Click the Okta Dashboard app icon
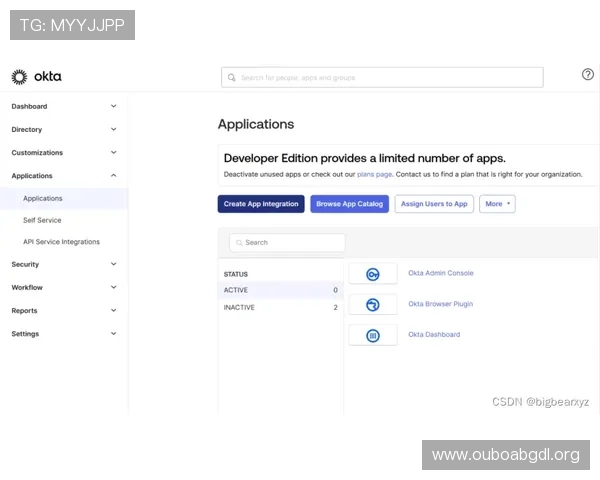 tap(373, 335)
